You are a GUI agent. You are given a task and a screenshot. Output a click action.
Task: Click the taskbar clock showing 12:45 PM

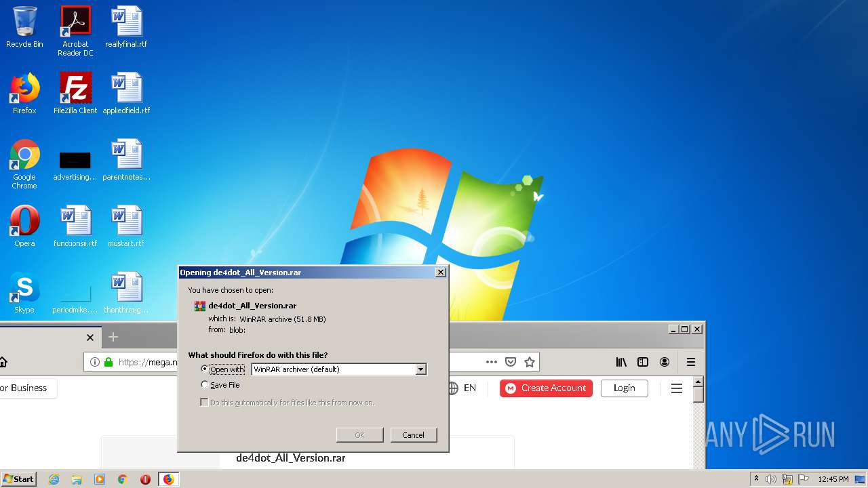click(833, 479)
